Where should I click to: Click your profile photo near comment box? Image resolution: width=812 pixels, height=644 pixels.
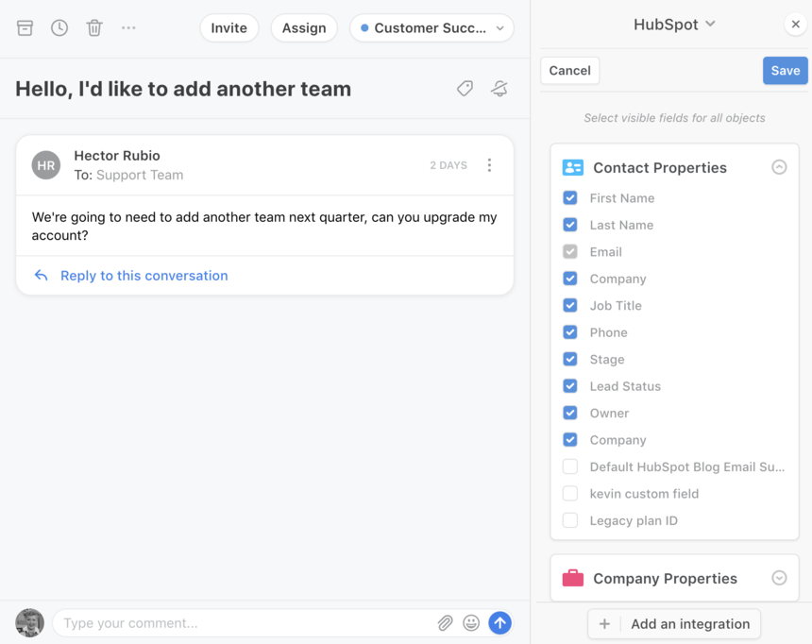29,623
